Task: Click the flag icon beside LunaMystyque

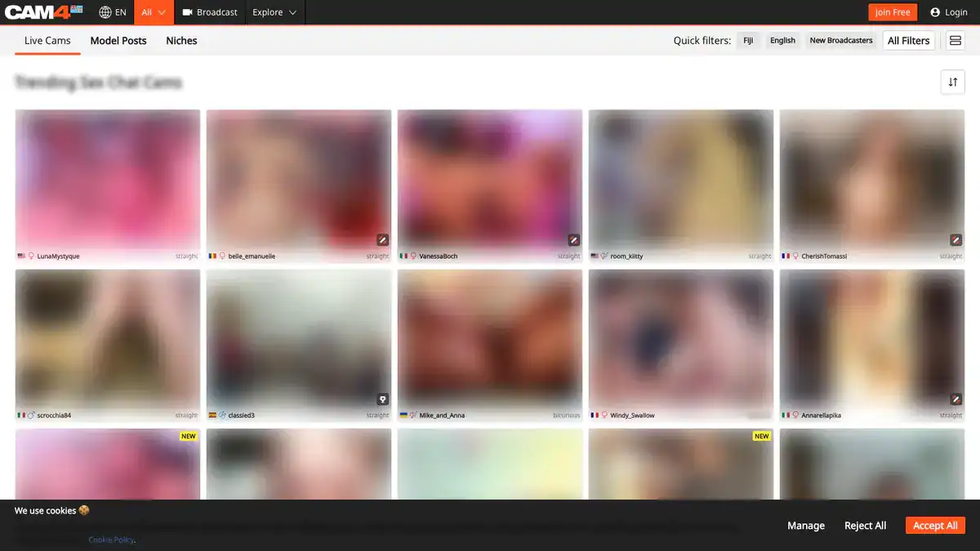Action: [21, 256]
